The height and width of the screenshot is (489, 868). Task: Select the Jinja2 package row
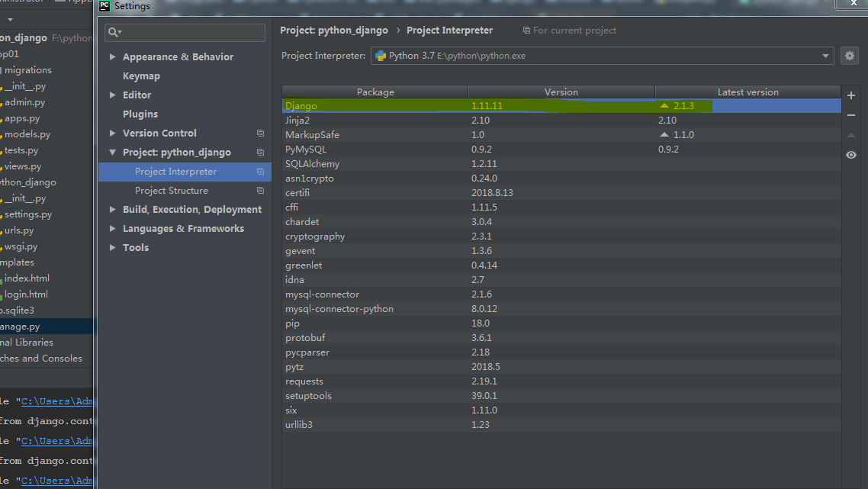(561, 121)
